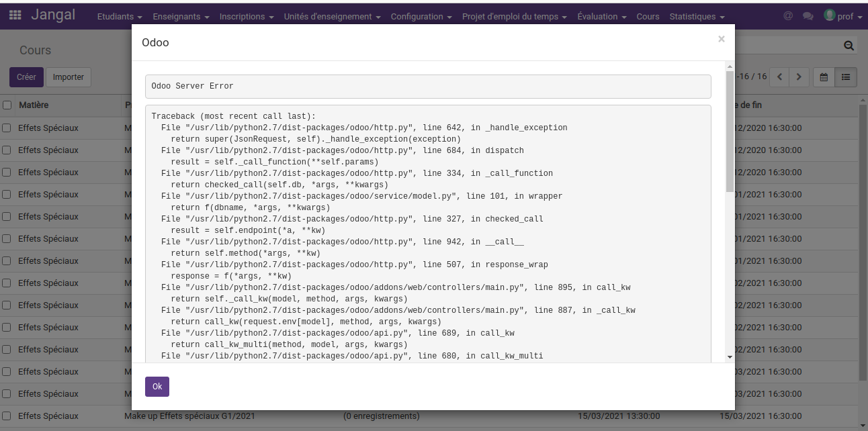Open the Statistiques menu
Image resolution: width=868 pixels, height=431 pixels.
pyautogui.click(x=697, y=16)
